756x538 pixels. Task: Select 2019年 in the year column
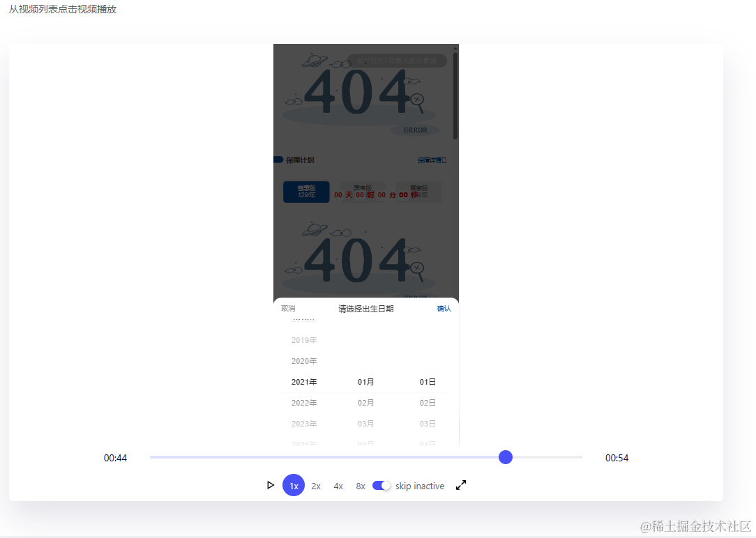304,340
